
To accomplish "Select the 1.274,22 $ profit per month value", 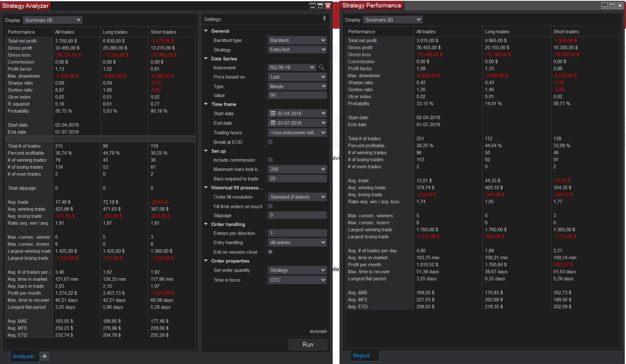I will [x=66, y=293].
